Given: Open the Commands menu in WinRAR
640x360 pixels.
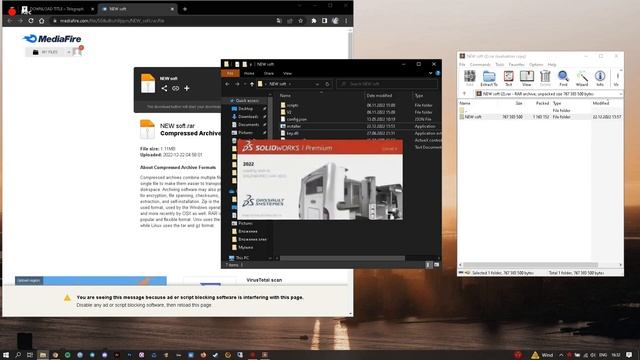Looking at the screenshot, I should (480, 64).
